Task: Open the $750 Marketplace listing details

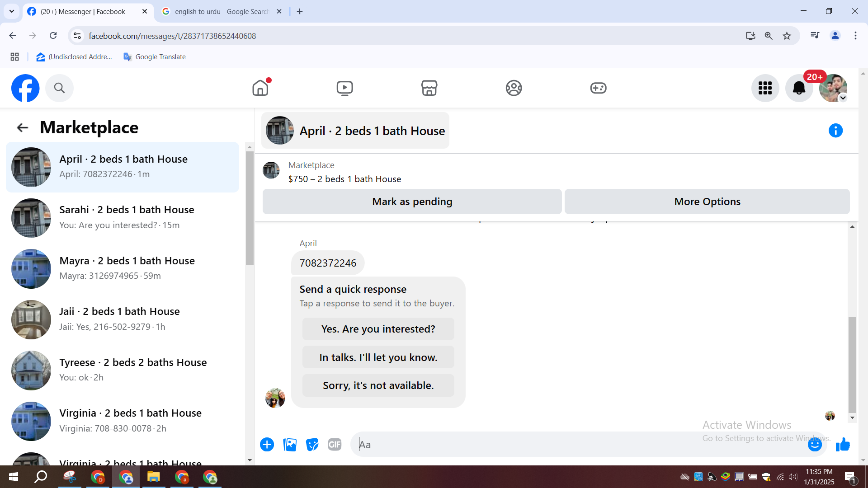Action: (x=344, y=172)
